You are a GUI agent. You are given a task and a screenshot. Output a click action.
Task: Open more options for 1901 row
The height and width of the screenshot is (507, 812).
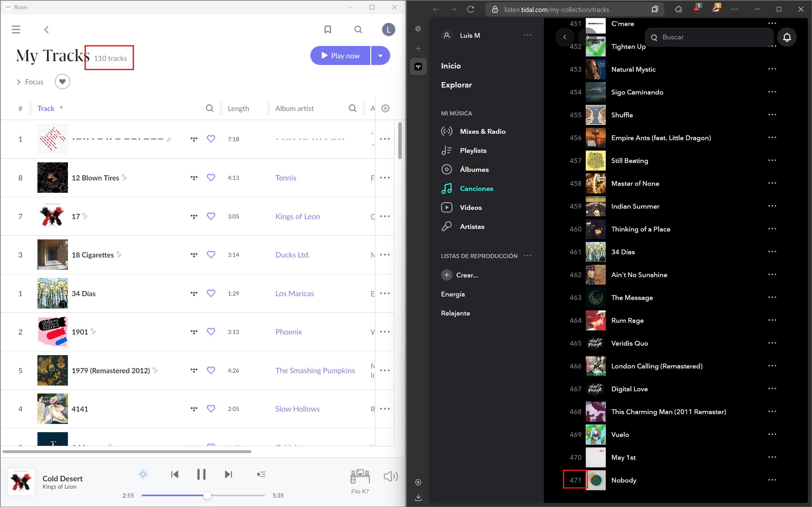click(385, 332)
